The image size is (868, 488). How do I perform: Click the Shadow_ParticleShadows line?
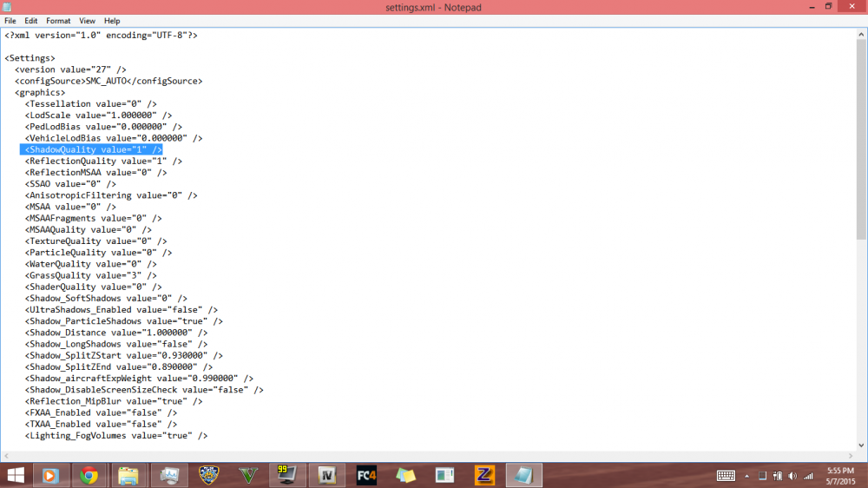pyautogui.click(x=123, y=321)
